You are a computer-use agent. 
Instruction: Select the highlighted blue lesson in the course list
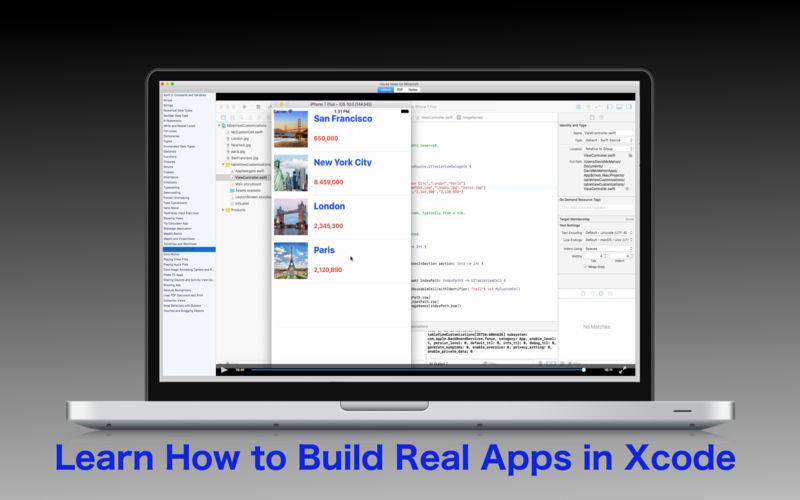click(x=189, y=249)
